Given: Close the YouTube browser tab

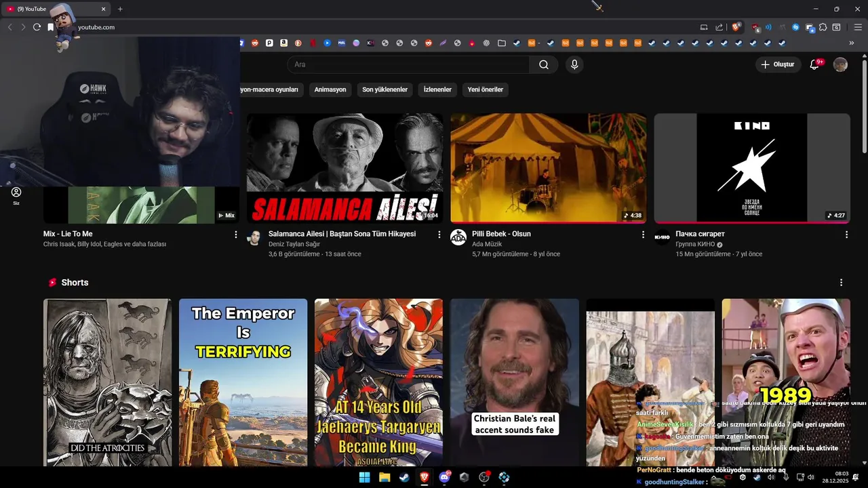Looking at the screenshot, I should [104, 9].
